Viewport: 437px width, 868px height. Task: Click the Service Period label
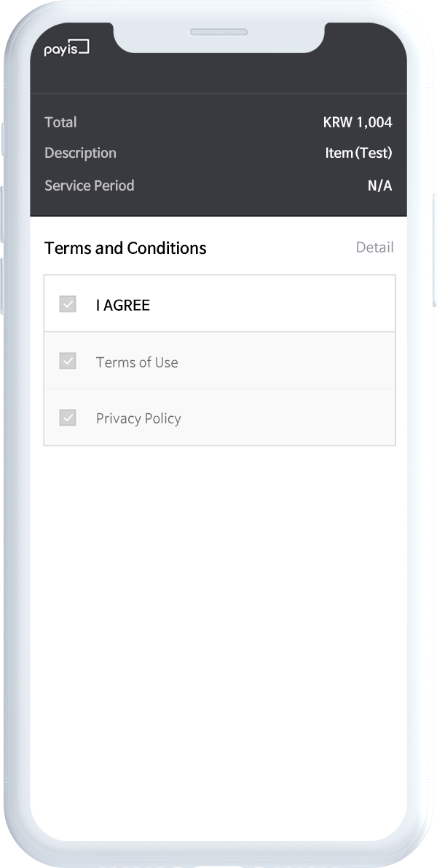(x=89, y=185)
